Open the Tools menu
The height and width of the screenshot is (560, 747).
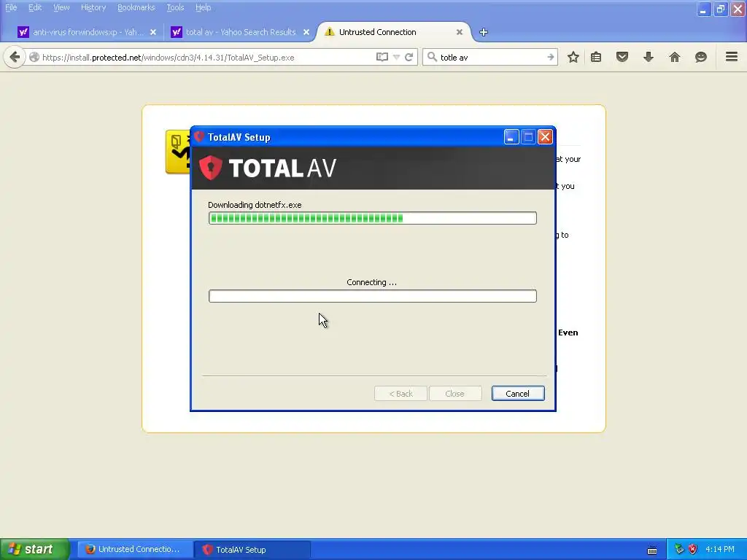pos(175,7)
